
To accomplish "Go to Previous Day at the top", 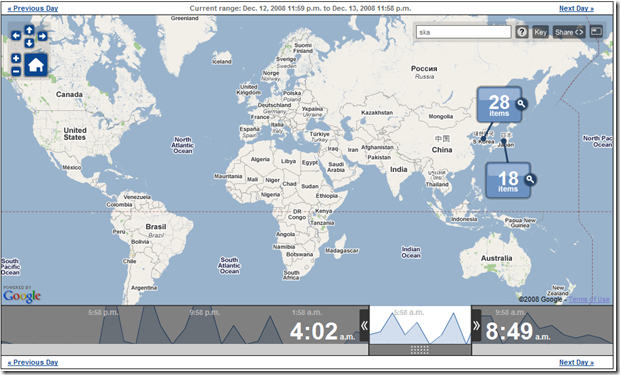I will tap(33, 8).
